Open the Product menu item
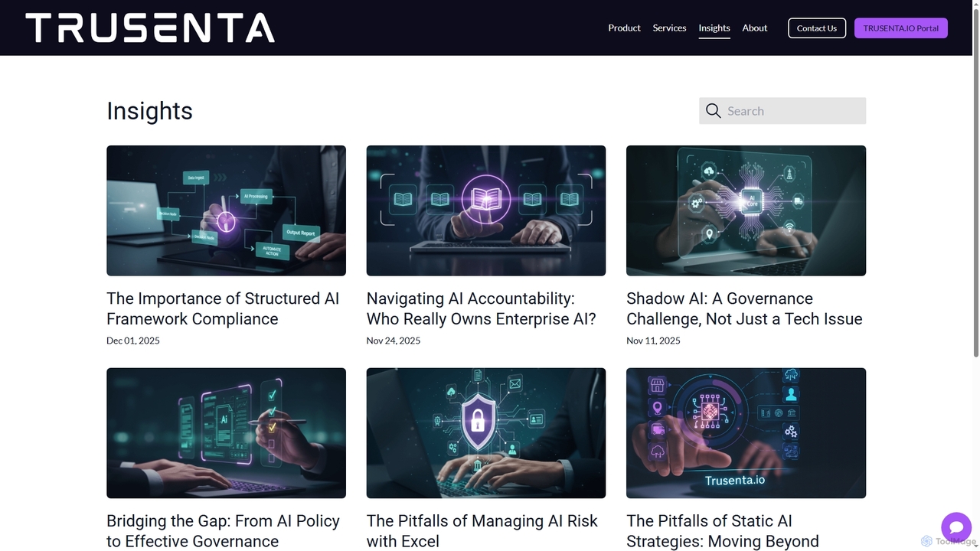The width and height of the screenshot is (980, 551). pyautogui.click(x=624, y=28)
